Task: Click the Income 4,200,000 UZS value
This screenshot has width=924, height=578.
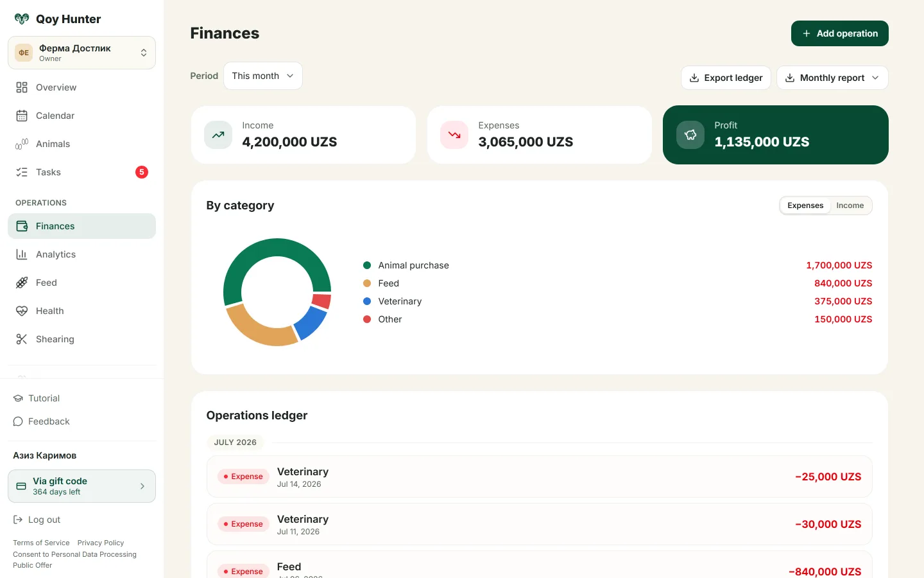Action: tap(289, 142)
